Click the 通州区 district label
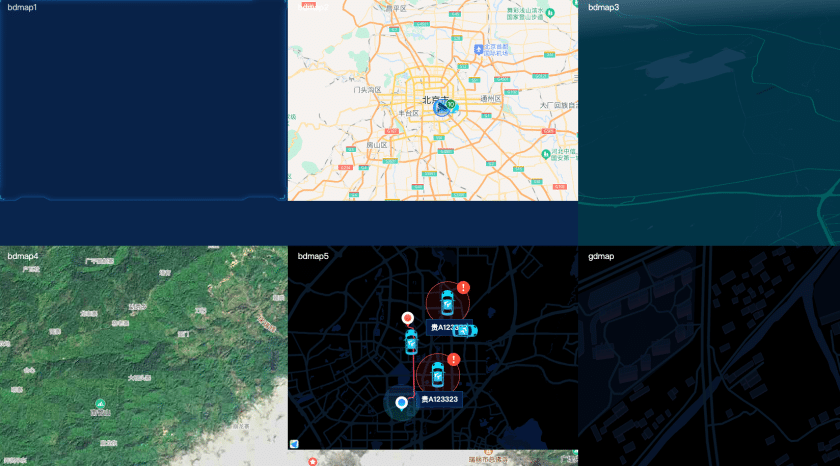Viewport: 840px width, 466px height. pos(490,99)
